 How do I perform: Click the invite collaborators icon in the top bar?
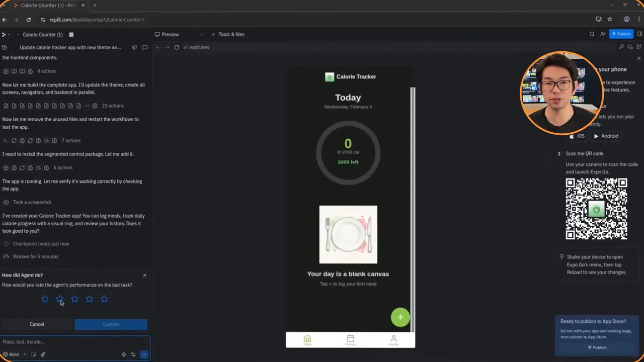tap(603, 34)
